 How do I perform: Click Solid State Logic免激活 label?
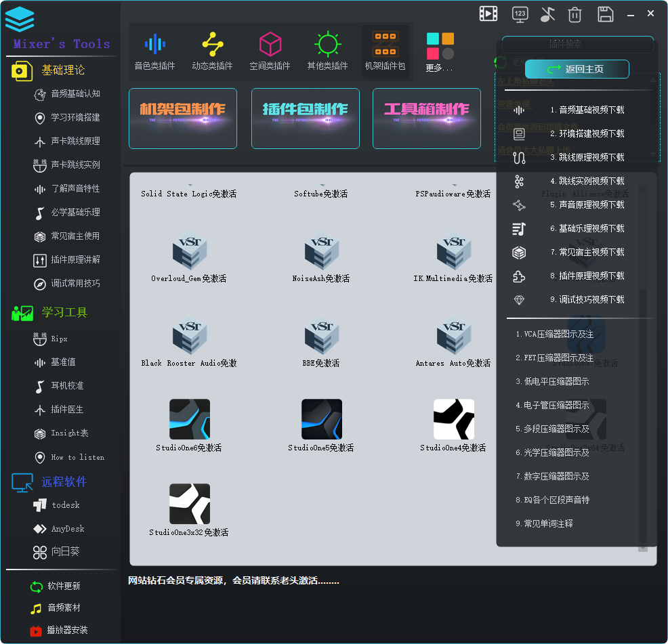pos(189,194)
